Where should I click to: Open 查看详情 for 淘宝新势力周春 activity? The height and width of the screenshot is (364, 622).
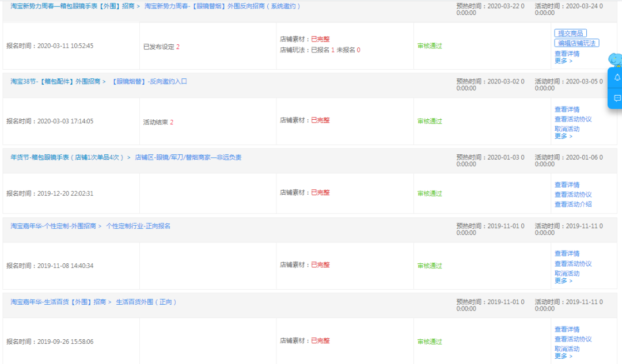pos(567,54)
